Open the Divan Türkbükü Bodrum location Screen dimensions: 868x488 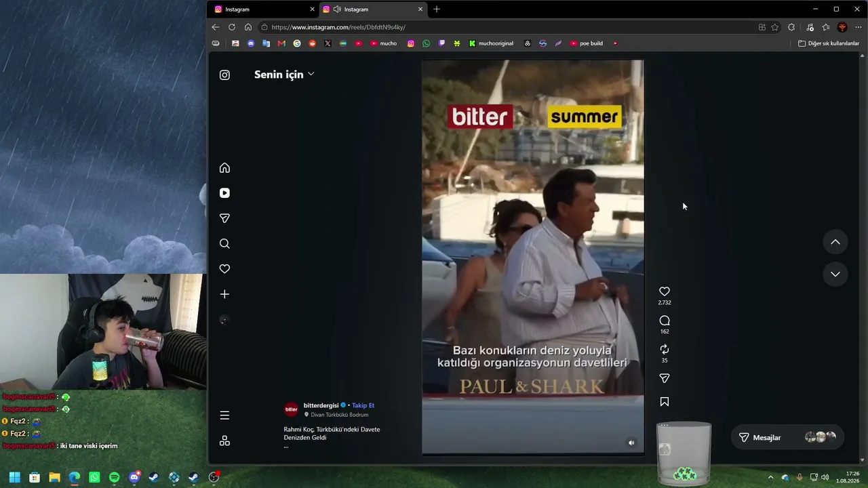click(x=339, y=415)
